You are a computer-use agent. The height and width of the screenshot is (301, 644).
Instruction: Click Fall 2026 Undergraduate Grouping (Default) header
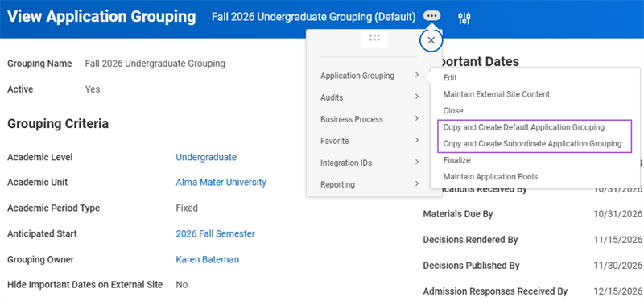(x=314, y=17)
